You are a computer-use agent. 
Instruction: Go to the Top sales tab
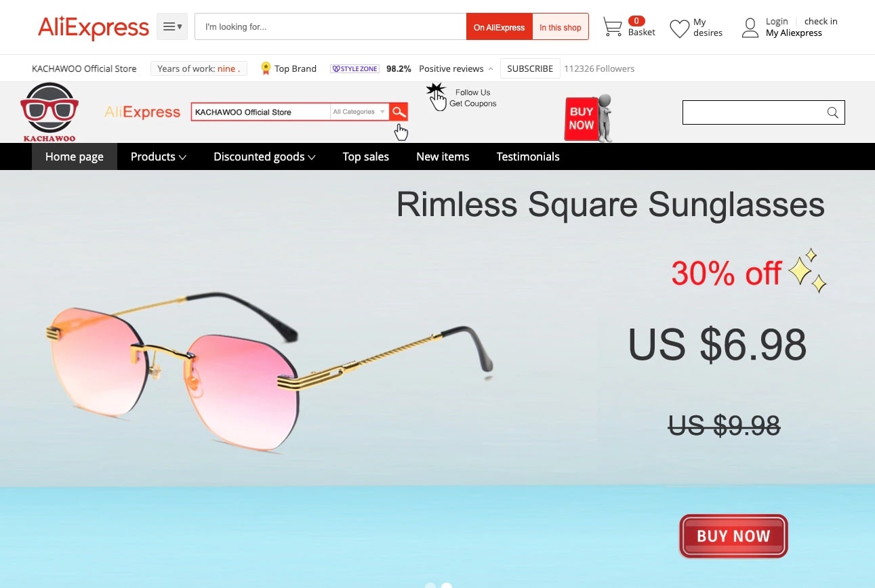[x=366, y=156]
